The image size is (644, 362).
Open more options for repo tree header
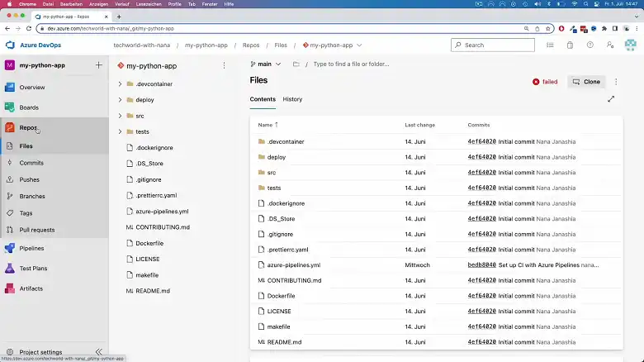pos(224,65)
